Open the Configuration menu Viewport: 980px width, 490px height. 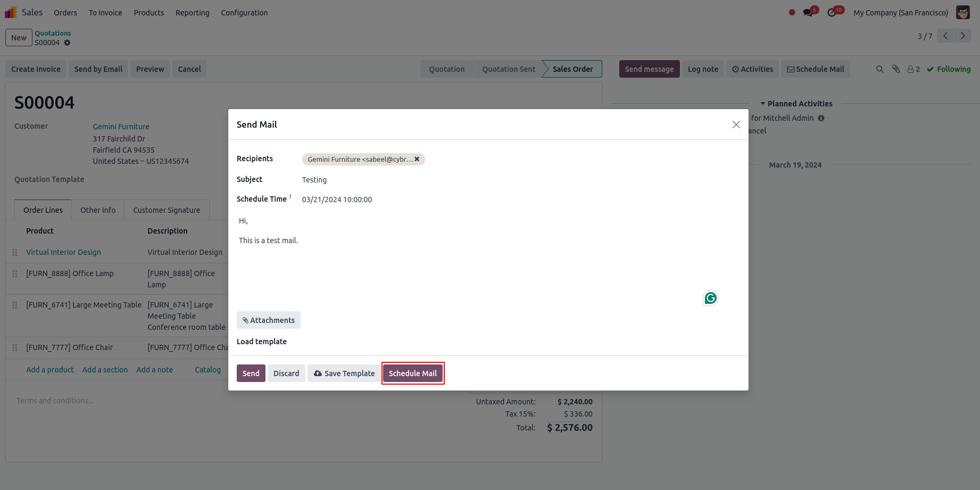click(244, 13)
